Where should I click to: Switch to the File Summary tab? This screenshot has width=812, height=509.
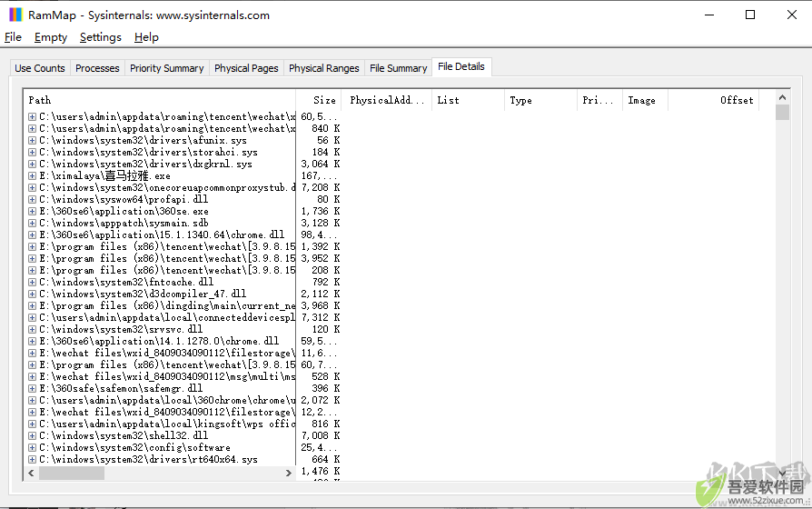coord(398,68)
